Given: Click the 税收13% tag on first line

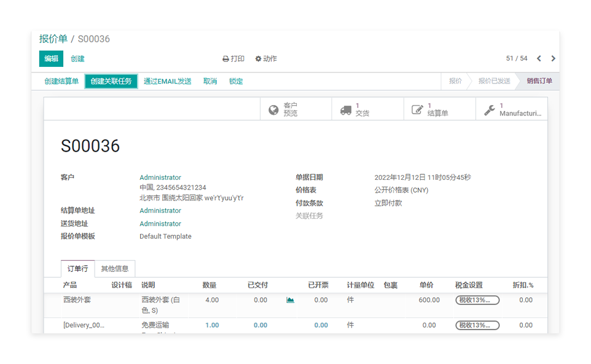Looking at the screenshot, I should point(477,300).
